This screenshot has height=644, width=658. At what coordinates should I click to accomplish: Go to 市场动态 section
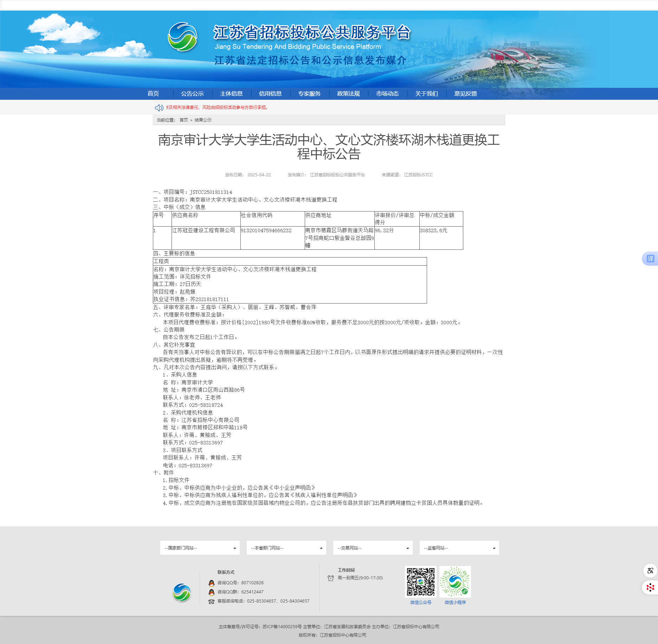point(387,93)
